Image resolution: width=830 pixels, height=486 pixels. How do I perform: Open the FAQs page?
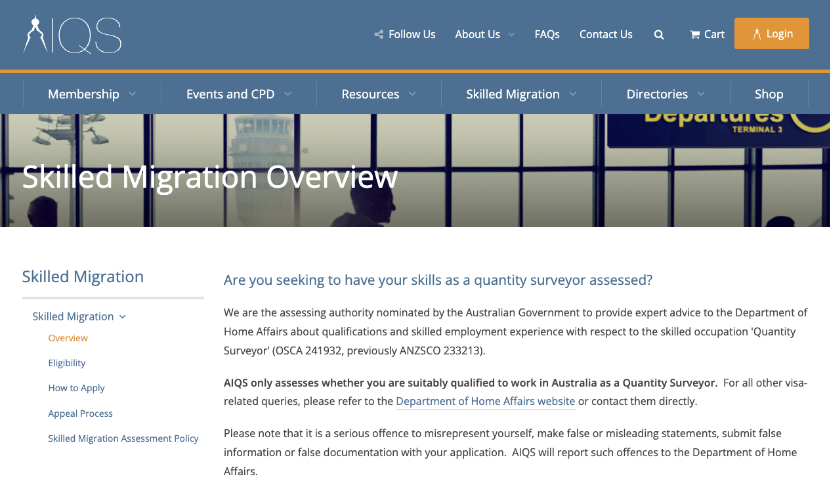[x=547, y=34]
